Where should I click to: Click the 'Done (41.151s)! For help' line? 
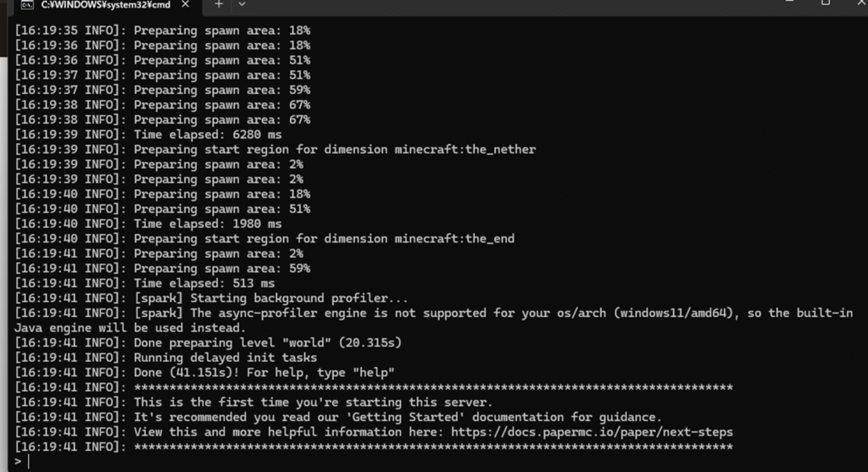coord(205,373)
